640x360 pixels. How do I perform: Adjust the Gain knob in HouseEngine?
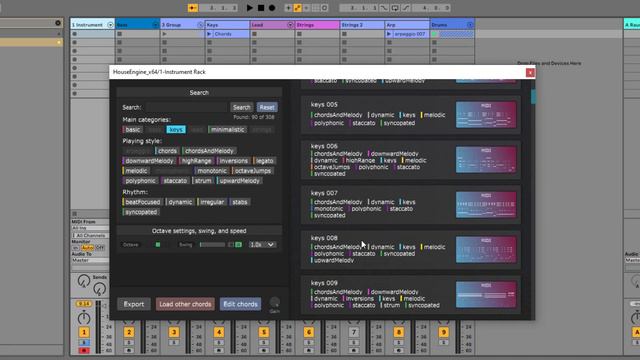pos(275,302)
